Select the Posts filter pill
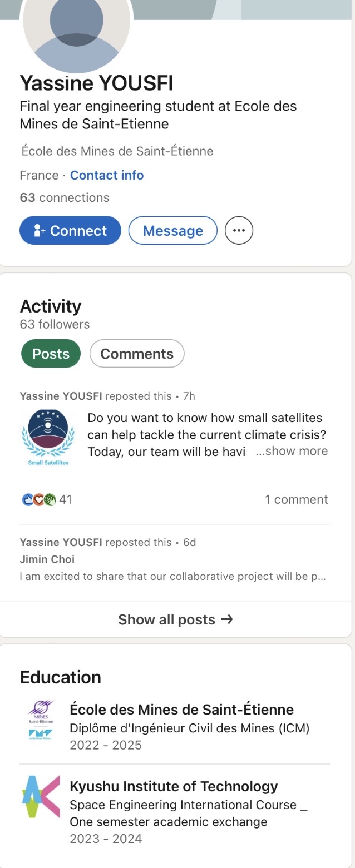The image size is (355, 868). pyautogui.click(x=51, y=354)
